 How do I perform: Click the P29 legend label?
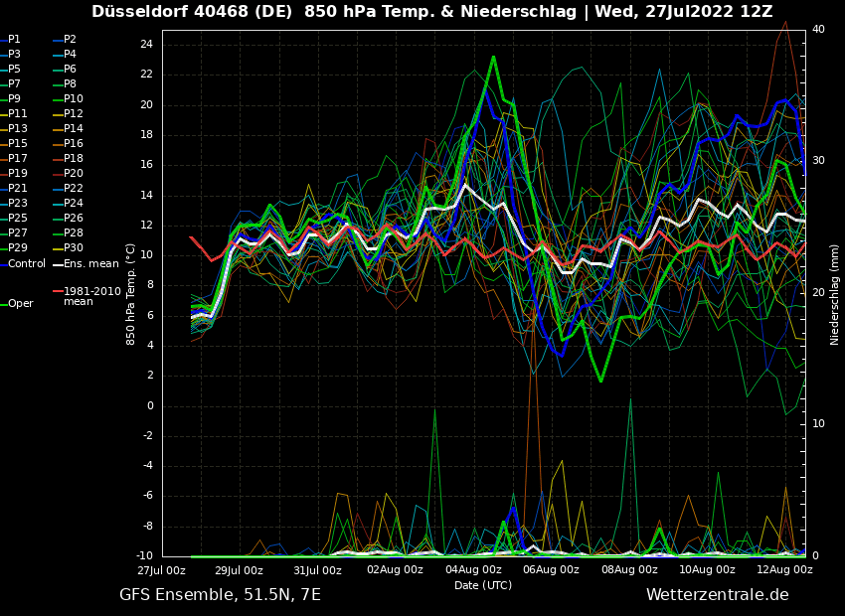pos(18,248)
